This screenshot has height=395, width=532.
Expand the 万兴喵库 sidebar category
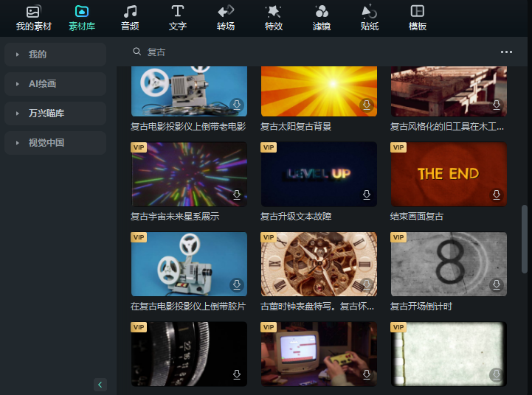pos(55,113)
